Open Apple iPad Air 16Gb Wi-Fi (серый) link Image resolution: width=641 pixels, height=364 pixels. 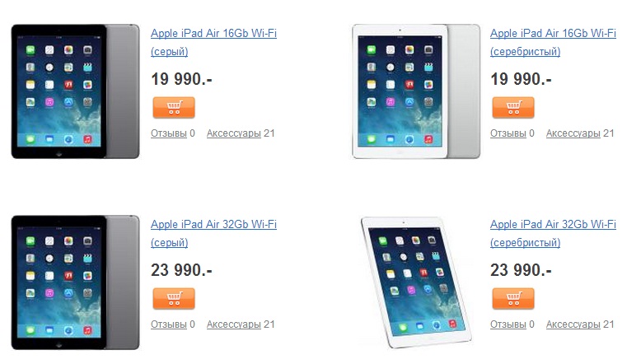[213, 42]
